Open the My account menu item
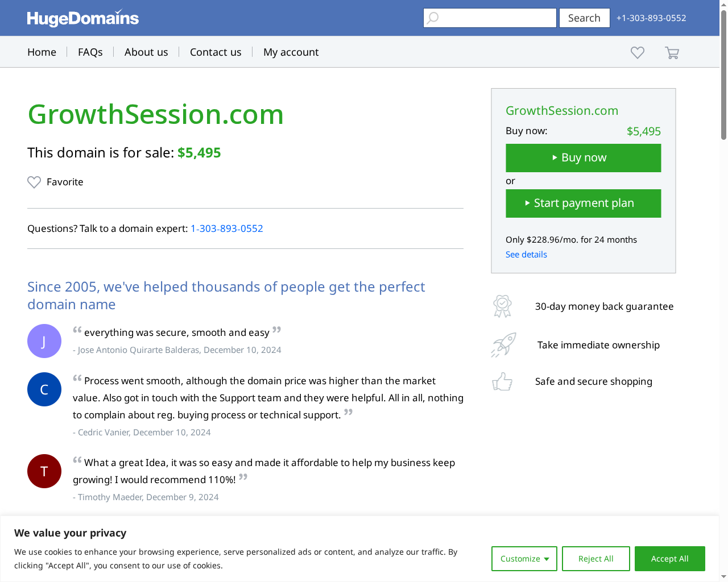The height and width of the screenshot is (582, 728). pyautogui.click(x=291, y=52)
